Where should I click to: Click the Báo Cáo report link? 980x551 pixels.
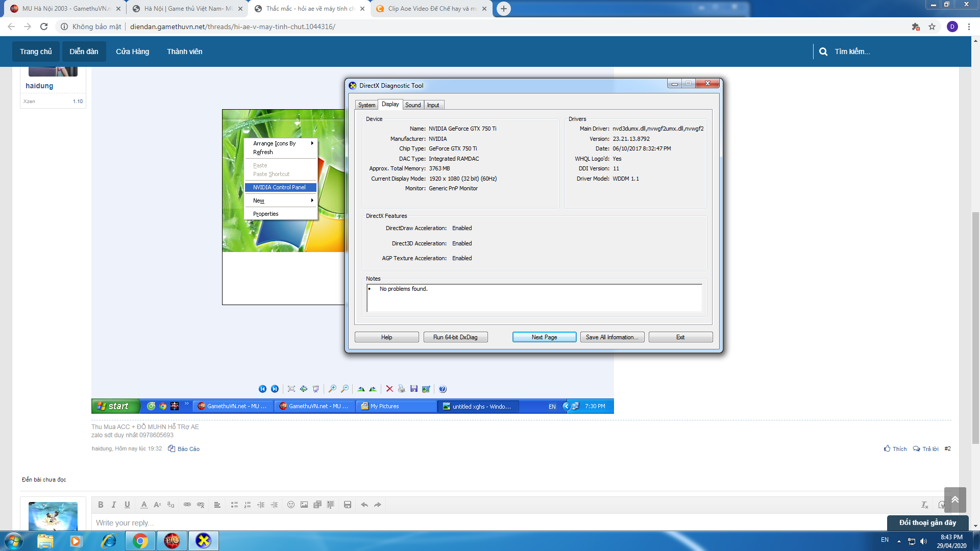tap(188, 449)
